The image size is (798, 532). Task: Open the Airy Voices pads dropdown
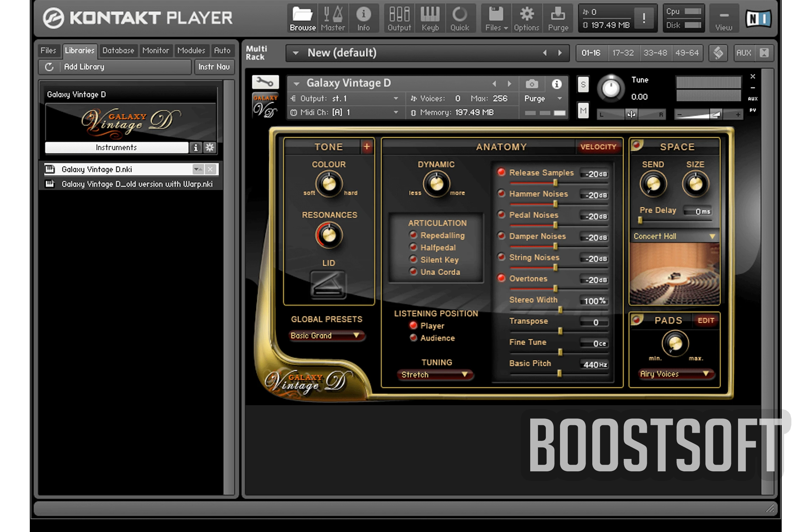point(677,374)
